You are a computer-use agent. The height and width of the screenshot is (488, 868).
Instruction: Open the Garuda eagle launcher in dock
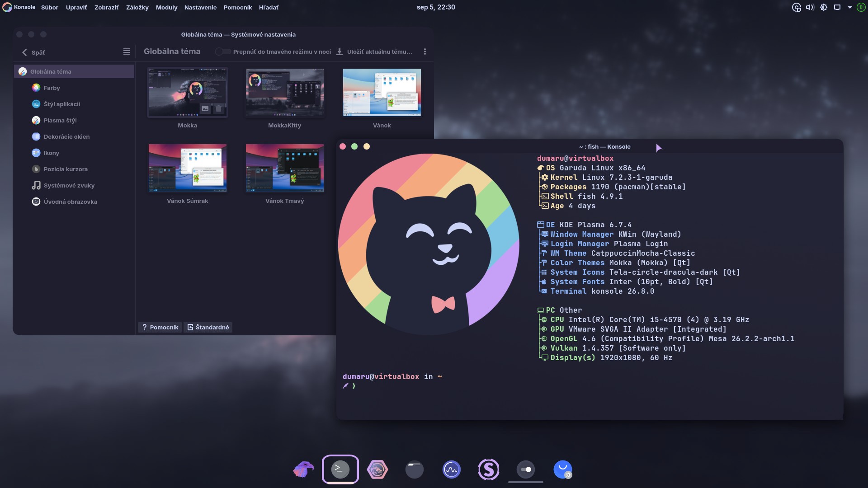pos(303,469)
